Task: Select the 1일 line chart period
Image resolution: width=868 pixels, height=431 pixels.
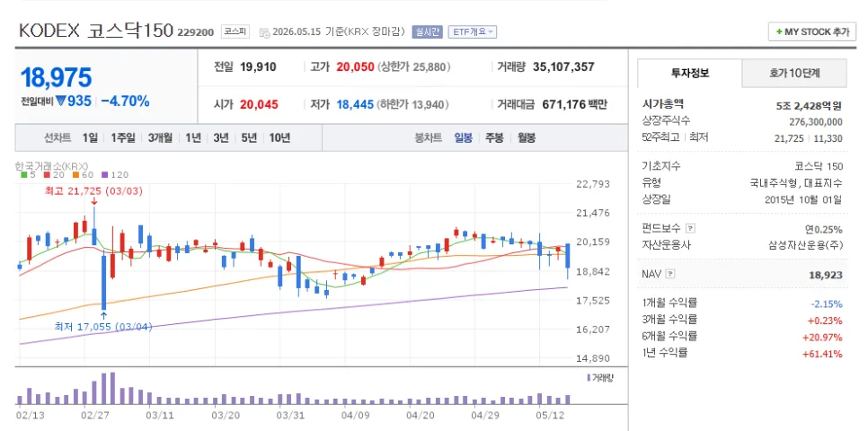Action: coord(90,138)
